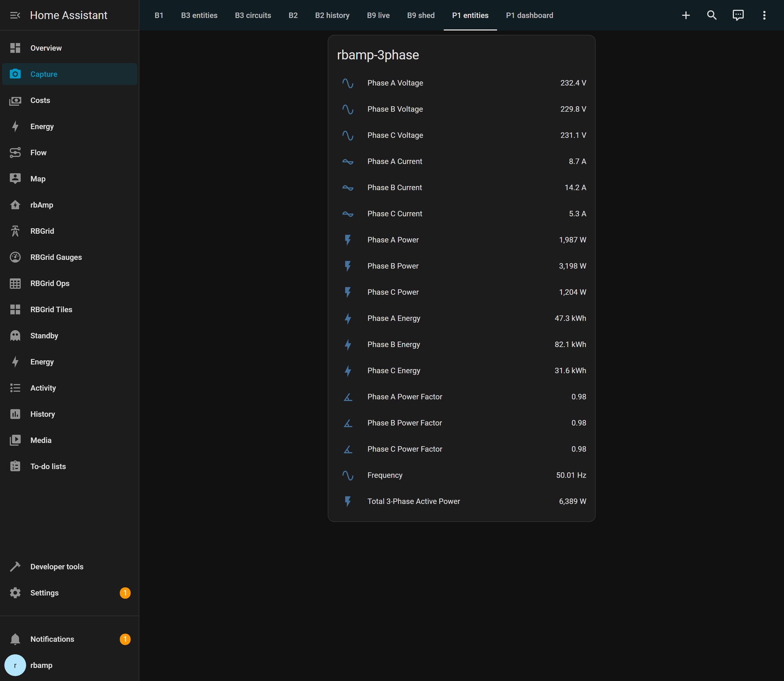
Task: Click the 6,389 W total power value
Action: click(x=572, y=501)
